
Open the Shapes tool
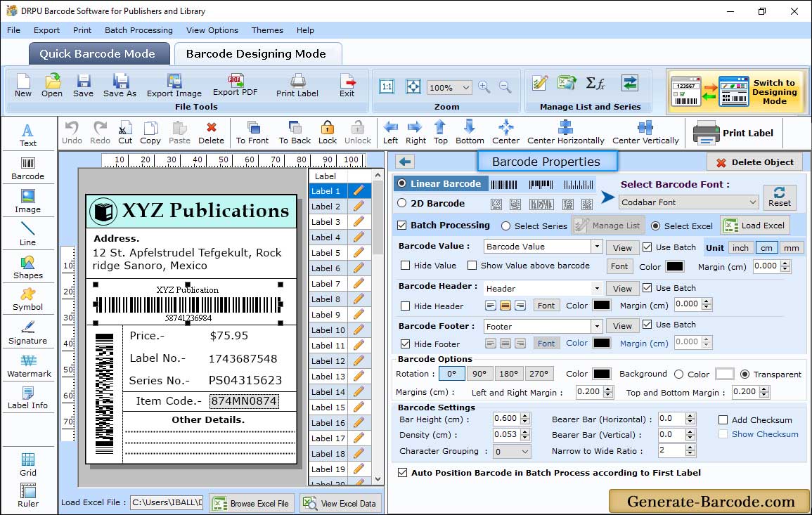(x=28, y=267)
